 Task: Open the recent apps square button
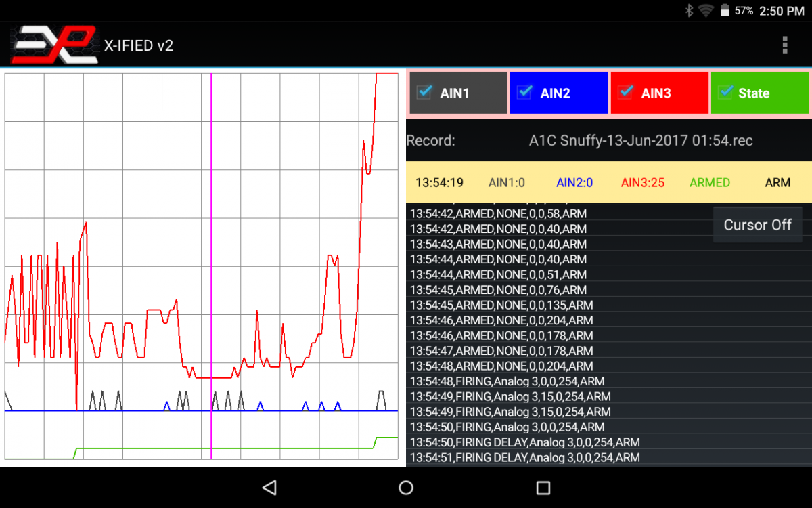coord(543,488)
